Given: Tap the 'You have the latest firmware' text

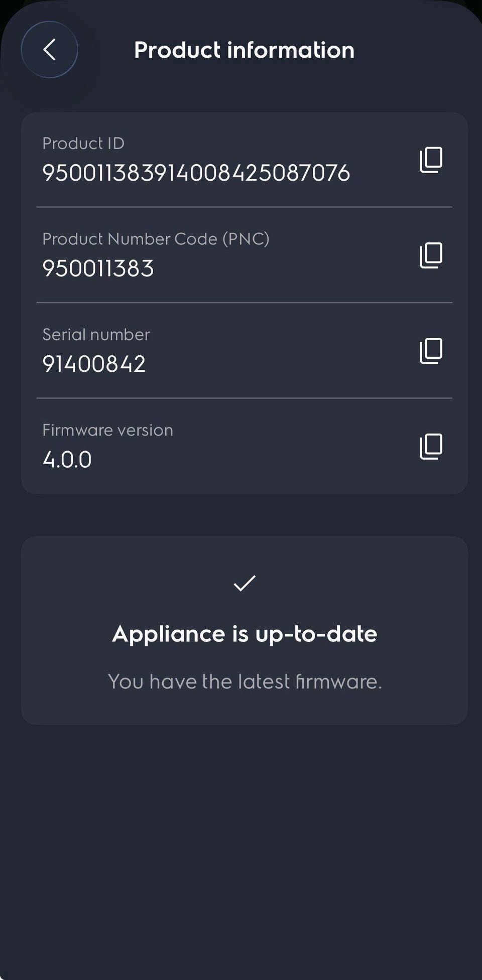Looking at the screenshot, I should tap(245, 681).
